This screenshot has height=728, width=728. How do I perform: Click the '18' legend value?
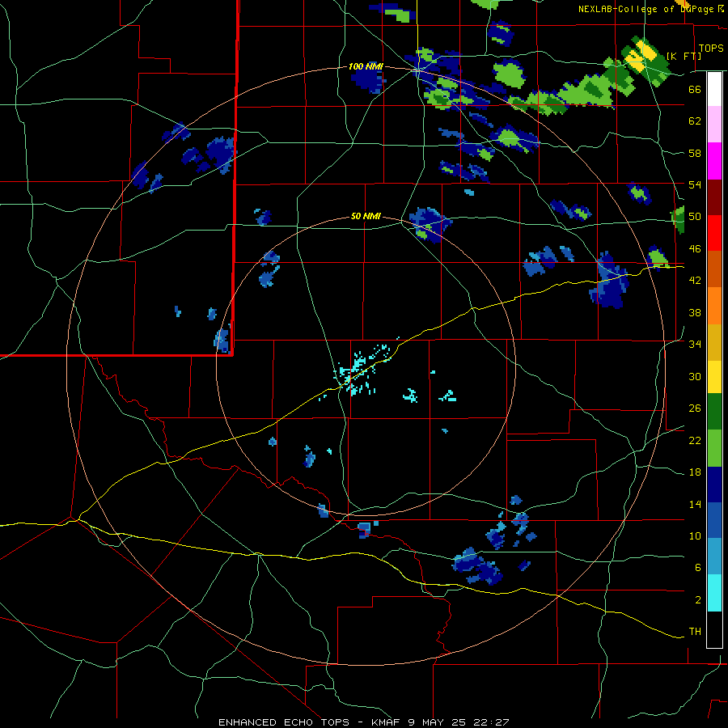click(695, 472)
